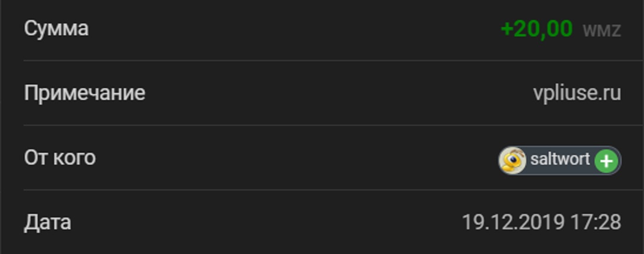Screen dimensions: 644x254
Task: Click the 20 digits in the amount
Action: point(527,29)
